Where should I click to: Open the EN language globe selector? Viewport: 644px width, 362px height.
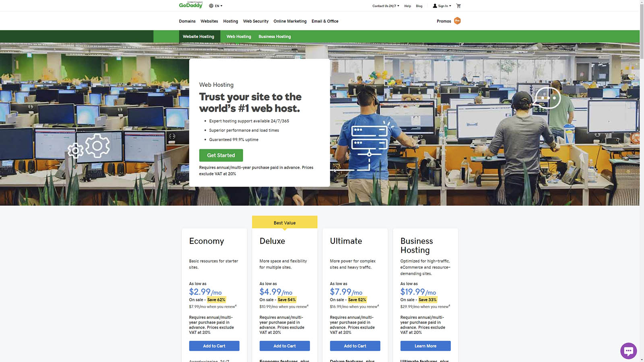pyautogui.click(x=216, y=6)
